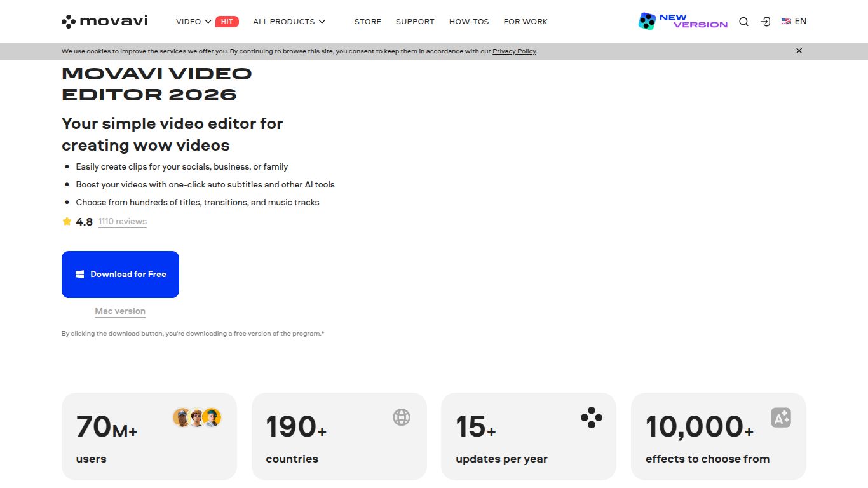Click the globe icon on countries card

click(402, 417)
